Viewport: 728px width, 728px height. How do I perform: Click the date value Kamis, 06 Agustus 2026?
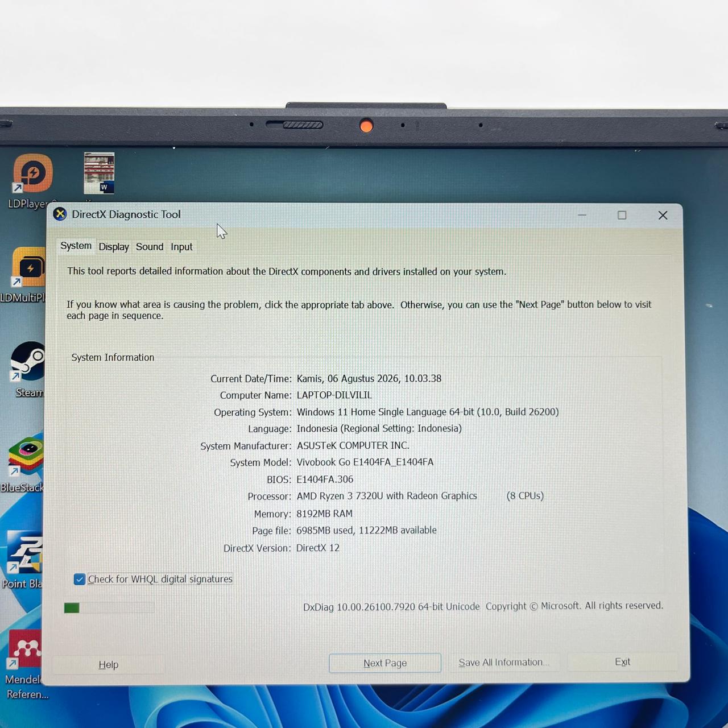369,378
